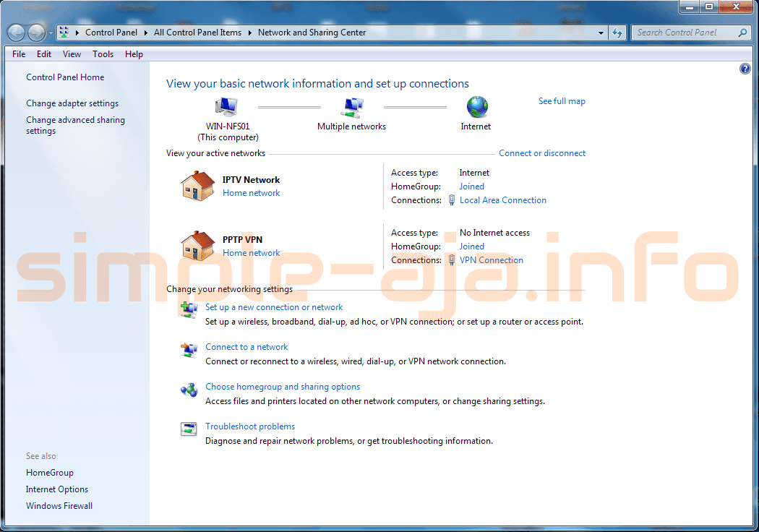Screen dimensions: 759x532
Task: Click the VPN Connection plug icon
Action: coord(452,260)
